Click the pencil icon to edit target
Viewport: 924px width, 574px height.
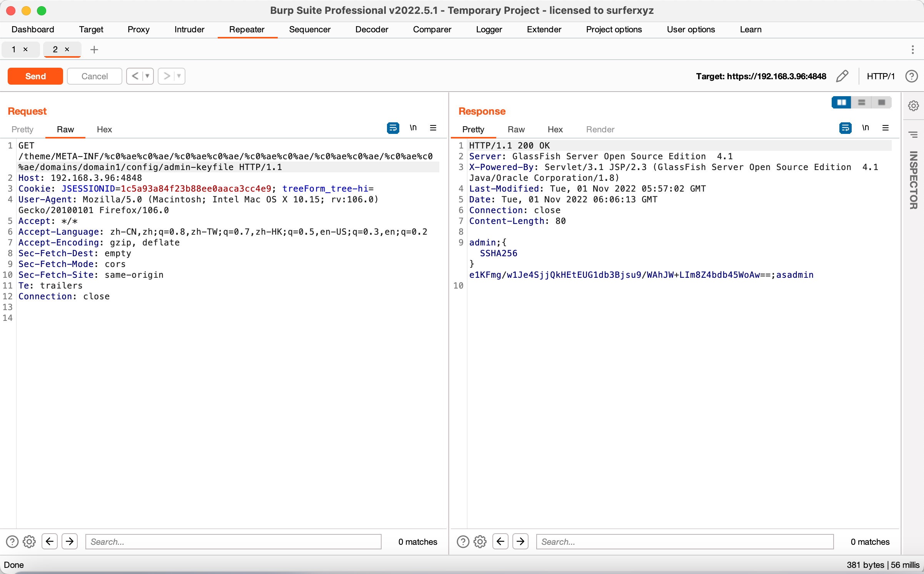click(842, 76)
